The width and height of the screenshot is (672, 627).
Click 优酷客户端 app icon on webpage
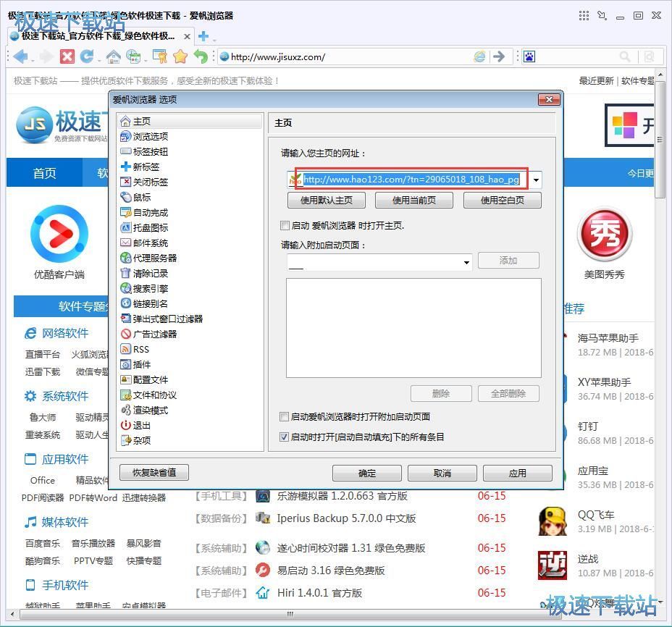[x=59, y=234]
